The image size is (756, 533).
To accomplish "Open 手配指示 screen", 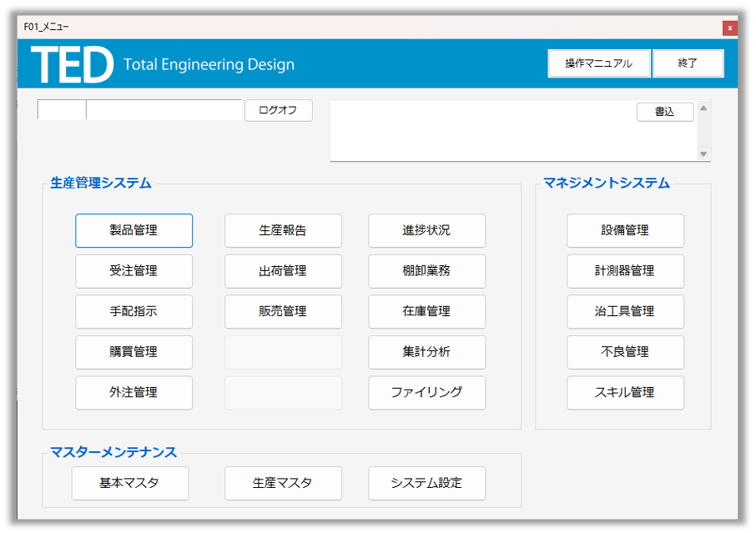I will (x=134, y=311).
